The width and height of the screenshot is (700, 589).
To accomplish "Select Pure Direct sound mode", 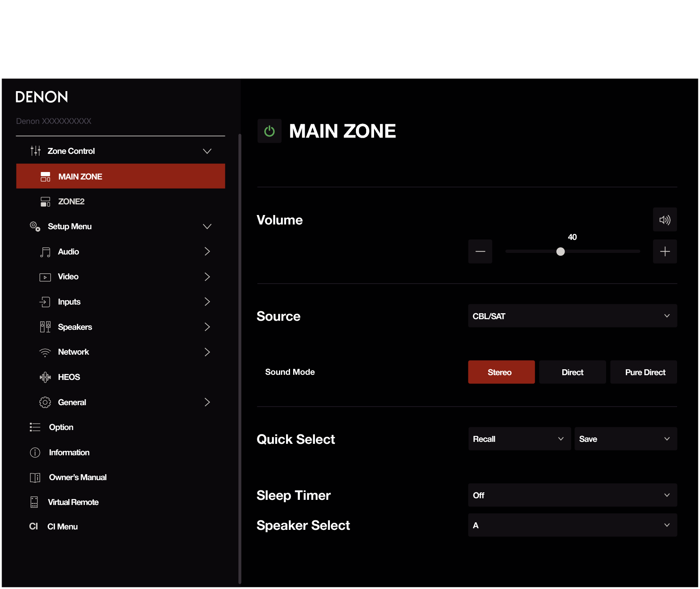I will (644, 372).
